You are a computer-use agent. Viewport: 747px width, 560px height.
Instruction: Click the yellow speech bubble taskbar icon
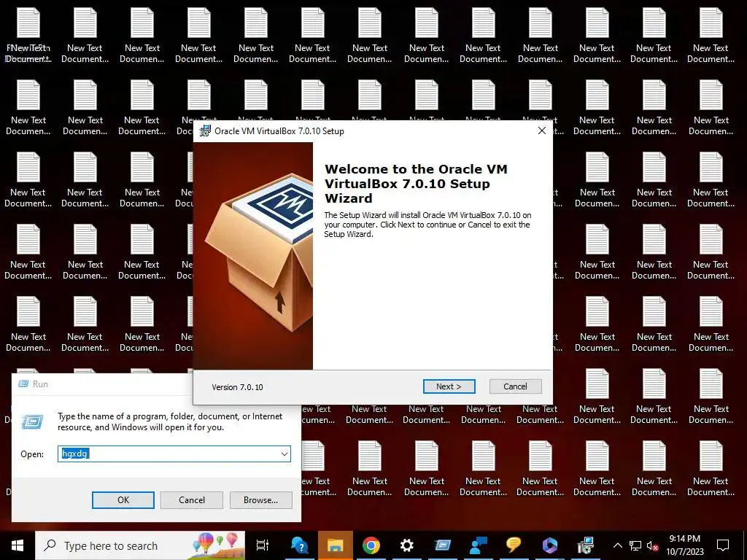[x=514, y=545]
